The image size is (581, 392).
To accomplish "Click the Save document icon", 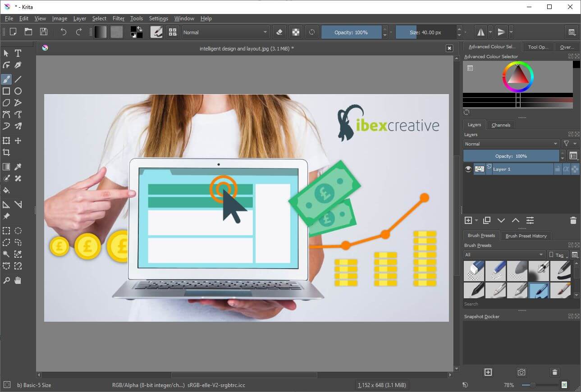I will [x=44, y=32].
